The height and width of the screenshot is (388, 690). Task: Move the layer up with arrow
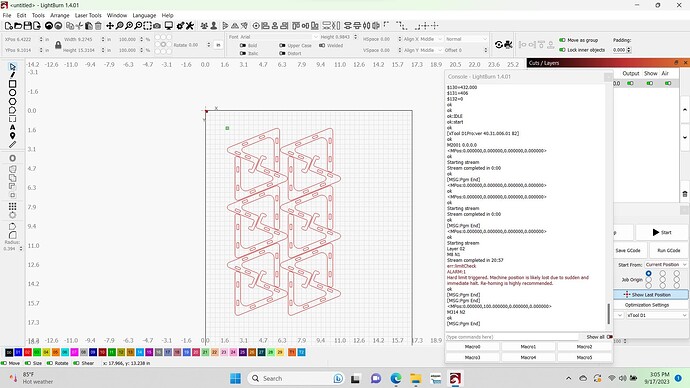coord(685,110)
